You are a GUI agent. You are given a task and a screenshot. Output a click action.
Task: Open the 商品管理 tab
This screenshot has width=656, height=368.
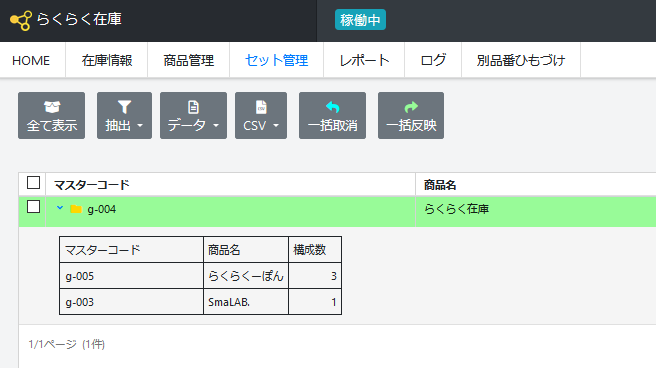coord(189,60)
